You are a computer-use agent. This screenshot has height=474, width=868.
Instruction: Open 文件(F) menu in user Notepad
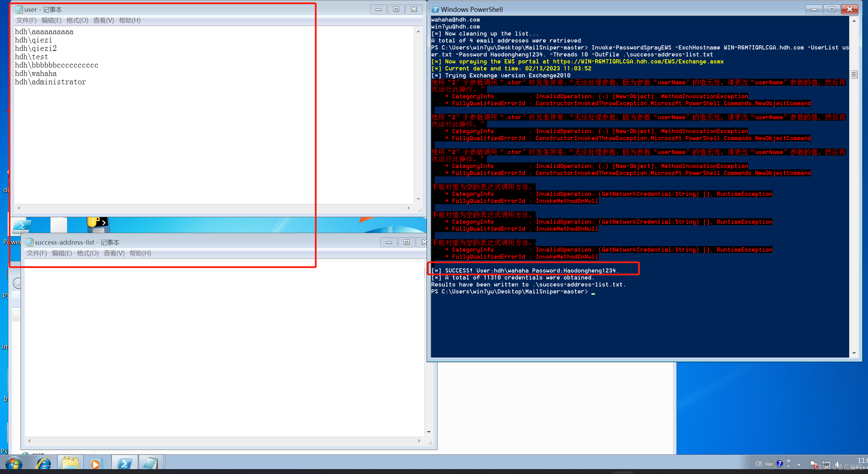click(26, 20)
